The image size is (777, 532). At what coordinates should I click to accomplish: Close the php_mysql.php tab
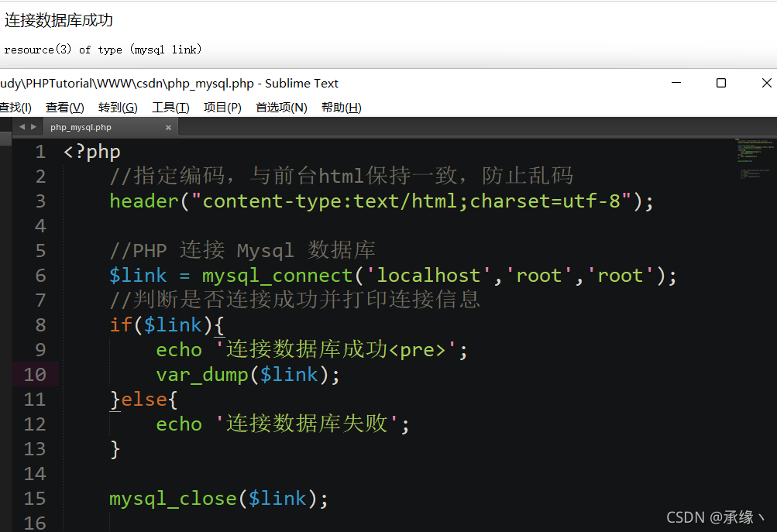[168, 127]
